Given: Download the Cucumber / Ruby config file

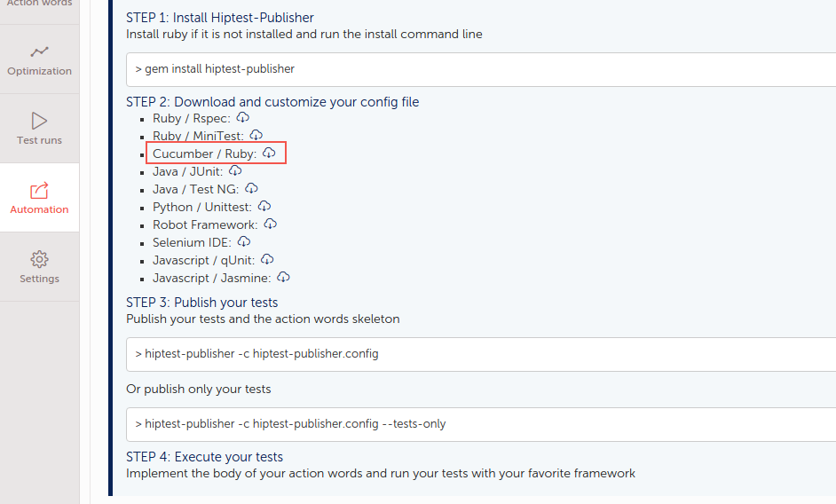Looking at the screenshot, I should 269,154.
